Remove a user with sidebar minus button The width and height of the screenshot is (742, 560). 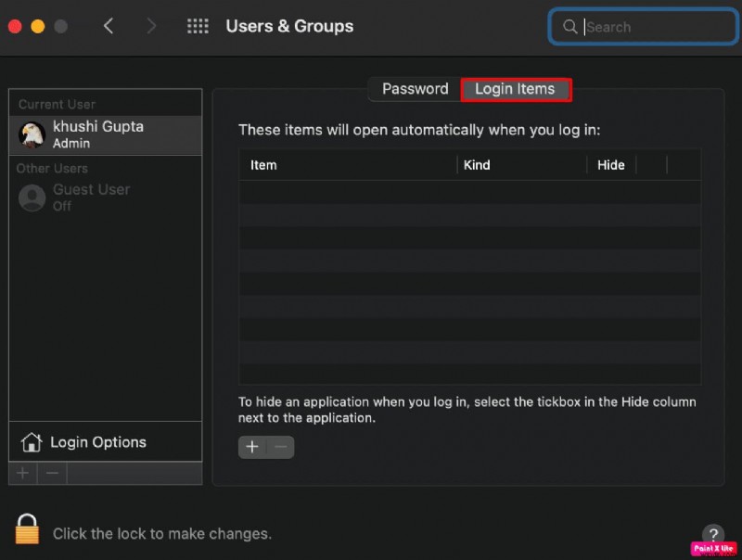[52, 473]
